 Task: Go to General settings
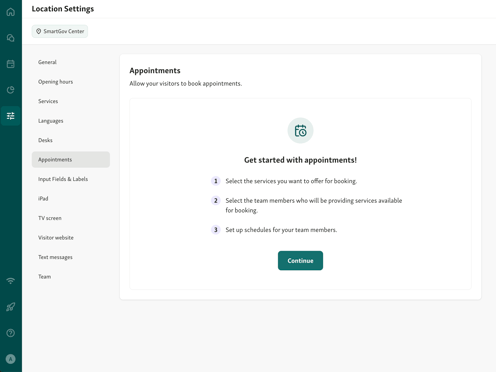[71, 62]
